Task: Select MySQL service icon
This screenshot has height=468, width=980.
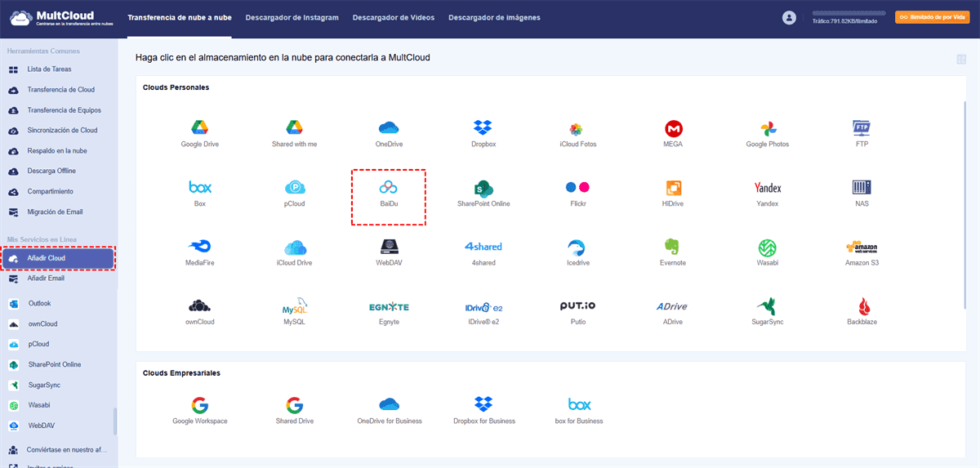Action: point(294,313)
